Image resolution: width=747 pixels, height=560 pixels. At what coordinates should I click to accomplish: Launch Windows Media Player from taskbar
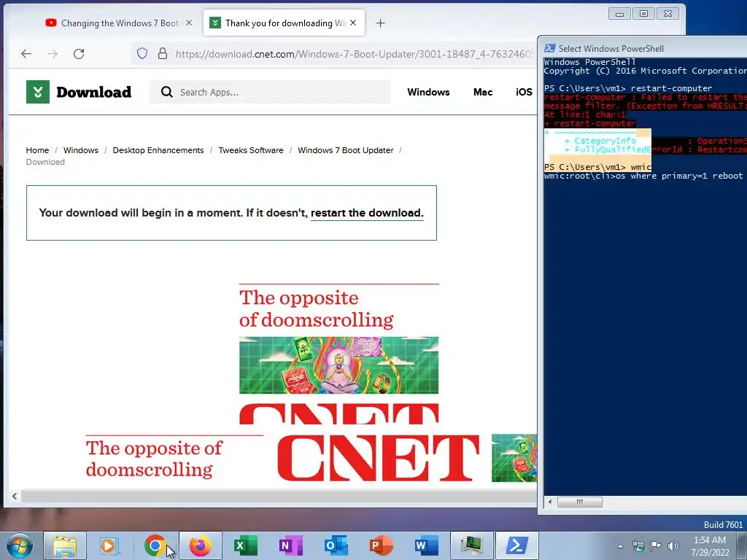(x=108, y=545)
